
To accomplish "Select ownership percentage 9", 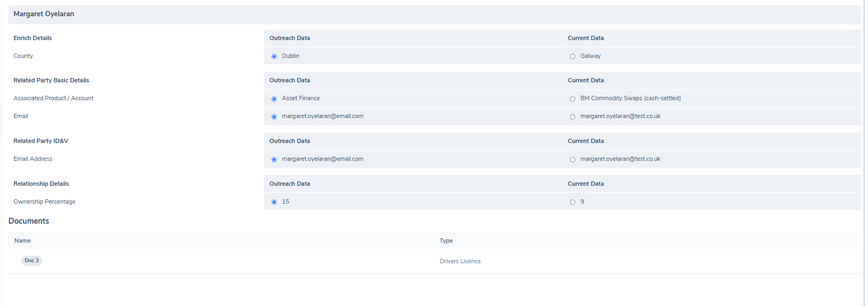I will [573, 202].
